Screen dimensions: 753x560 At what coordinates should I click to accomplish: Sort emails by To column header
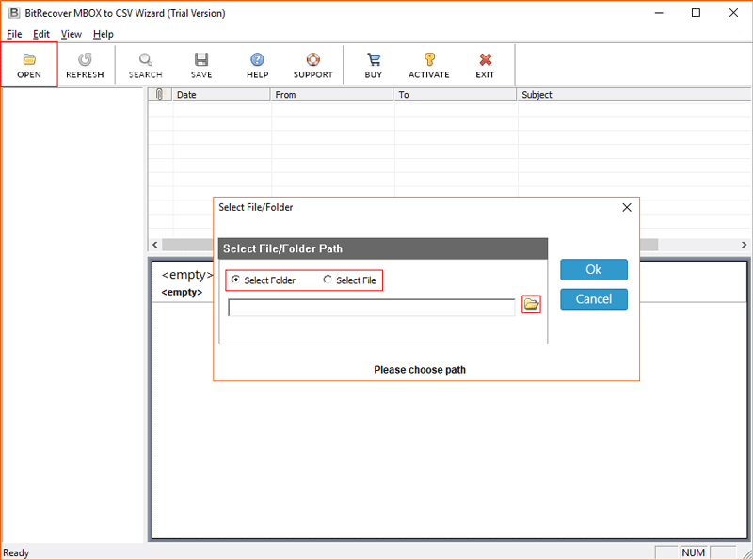click(x=455, y=94)
